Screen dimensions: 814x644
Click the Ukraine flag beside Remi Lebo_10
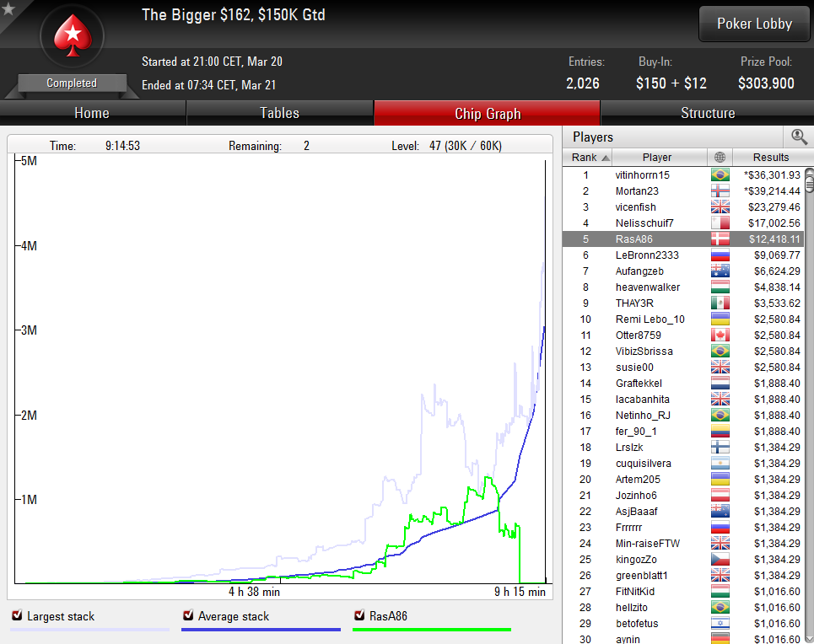tap(720, 319)
